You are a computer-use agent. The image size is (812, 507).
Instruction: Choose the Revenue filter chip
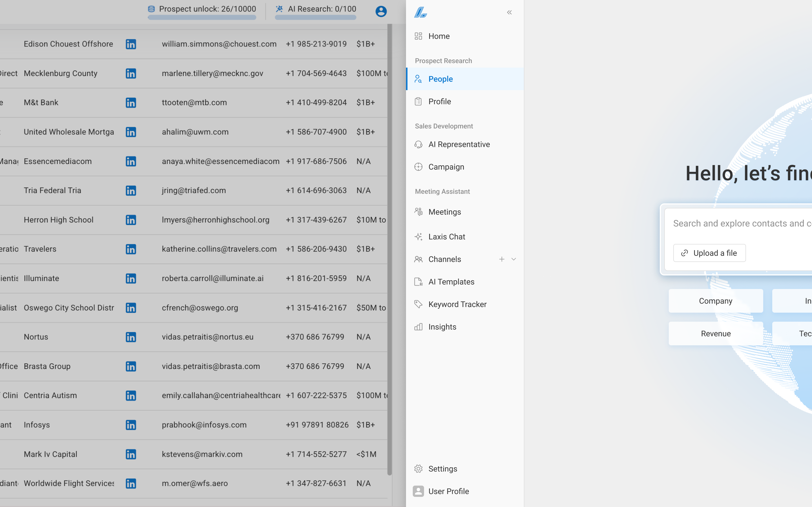point(715,334)
